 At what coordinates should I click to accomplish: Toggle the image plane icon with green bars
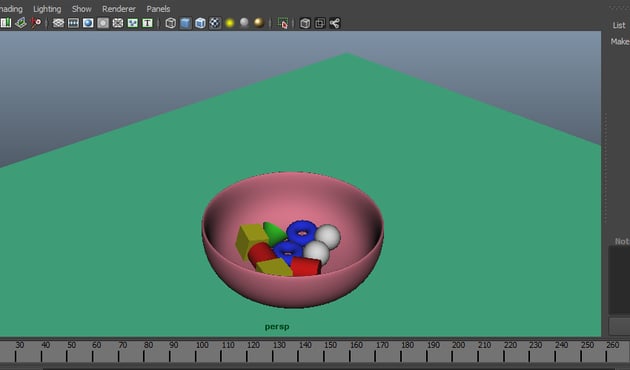[6, 23]
